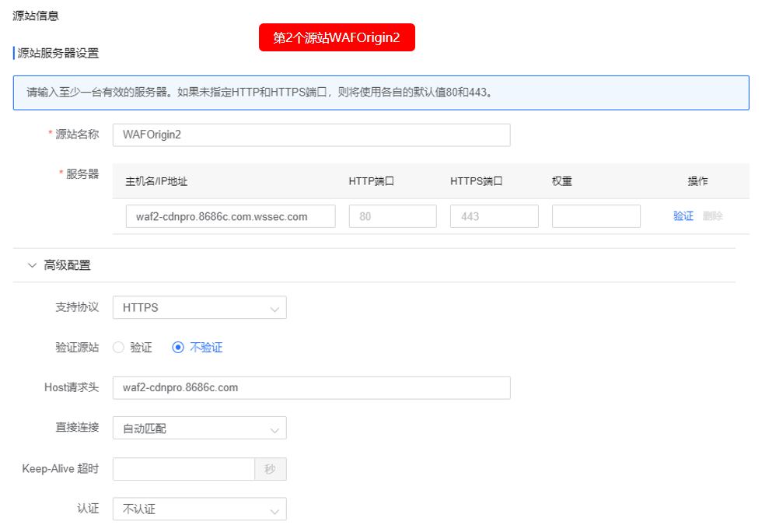Click the empty 权重 input field

click(x=596, y=216)
